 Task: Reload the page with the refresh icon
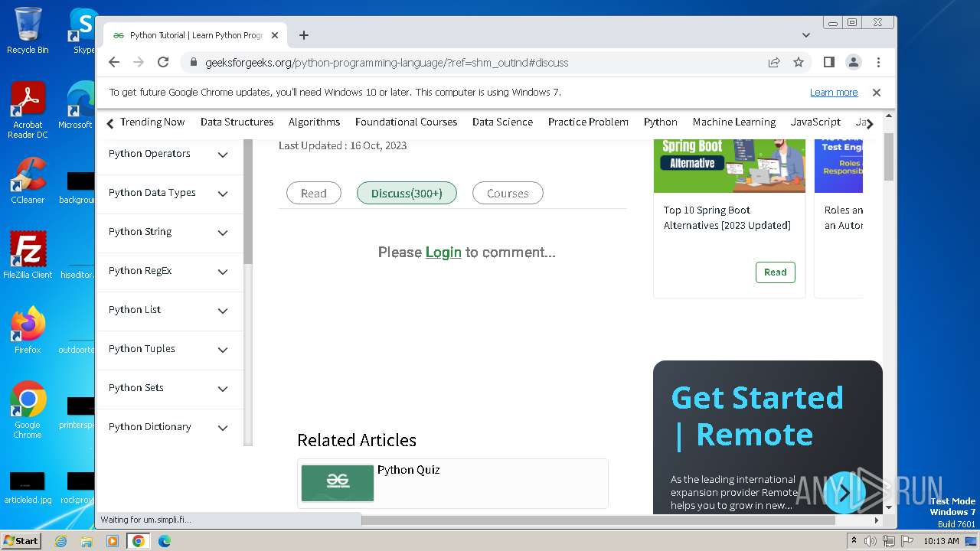click(163, 62)
